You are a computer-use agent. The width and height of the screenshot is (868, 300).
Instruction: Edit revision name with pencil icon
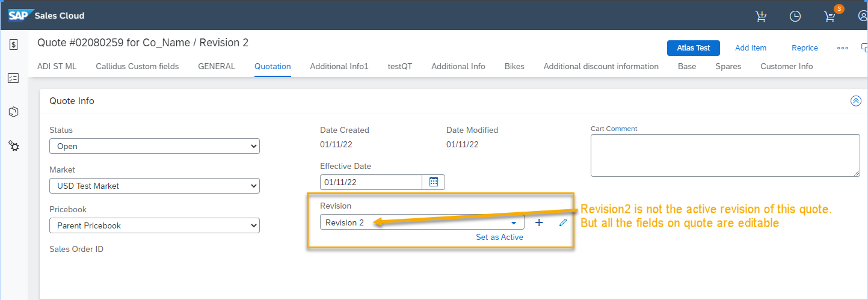coord(563,222)
